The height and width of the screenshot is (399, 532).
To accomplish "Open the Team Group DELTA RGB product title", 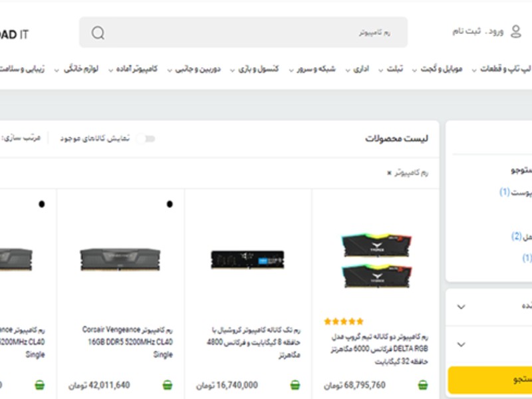I will [379, 349].
